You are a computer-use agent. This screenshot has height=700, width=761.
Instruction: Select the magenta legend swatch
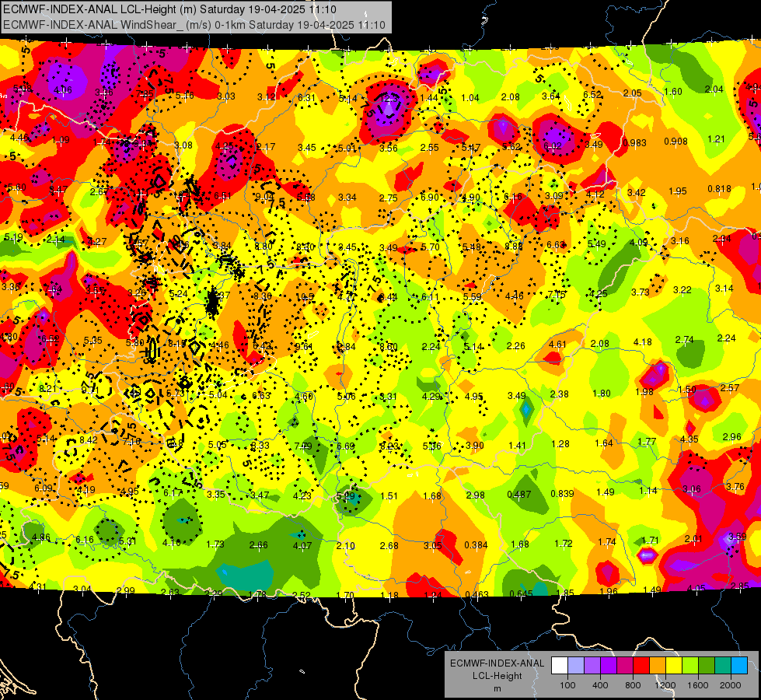625,666
